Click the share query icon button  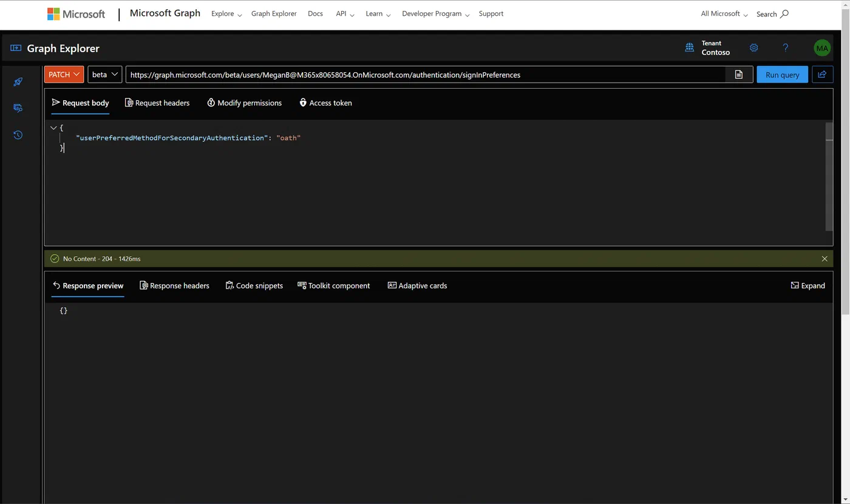pyautogui.click(x=822, y=74)
